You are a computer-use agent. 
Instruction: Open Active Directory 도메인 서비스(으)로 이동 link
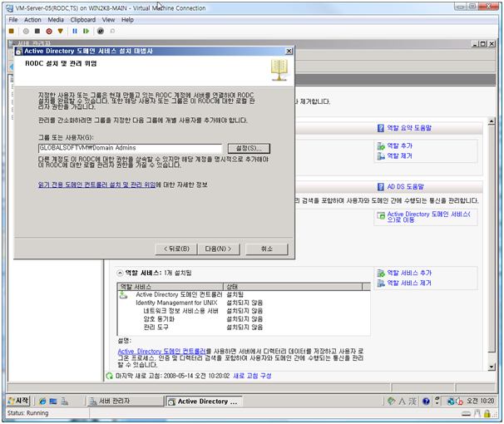click(428, 217)
